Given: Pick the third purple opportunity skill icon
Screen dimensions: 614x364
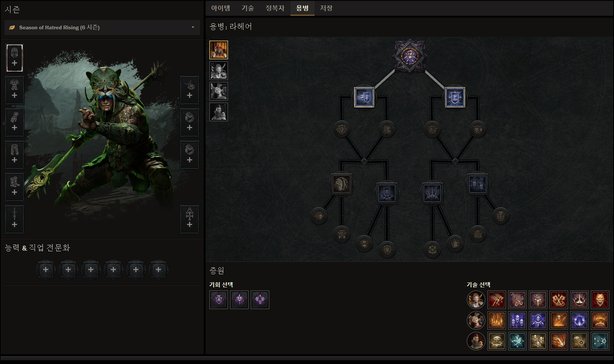Looking at the screenshot, I should pos(260,300).
